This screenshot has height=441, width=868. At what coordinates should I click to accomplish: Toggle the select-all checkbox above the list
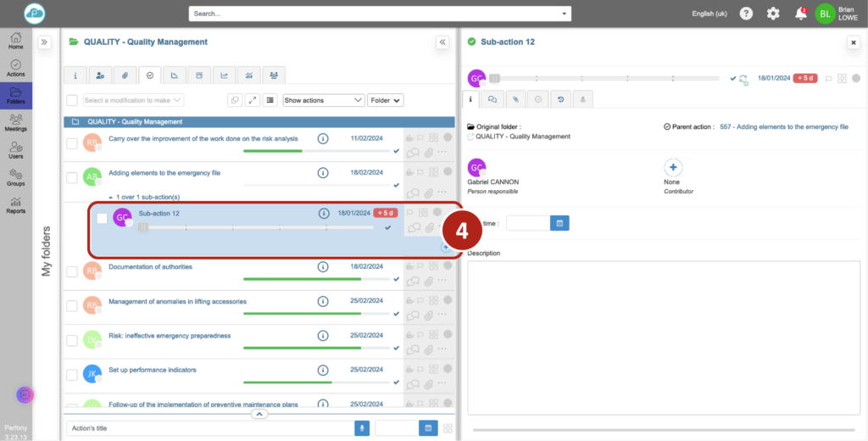pyautogui.click(x=72, y=100)
